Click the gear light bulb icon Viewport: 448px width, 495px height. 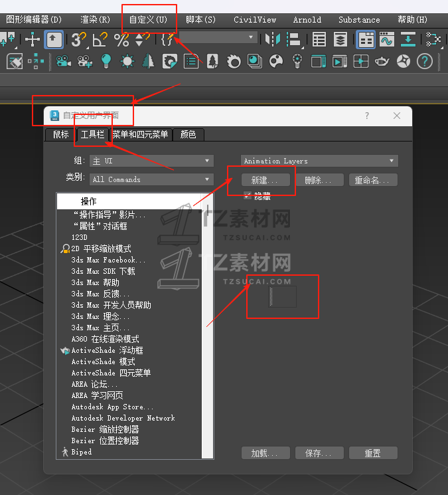(x=297, y=61)
